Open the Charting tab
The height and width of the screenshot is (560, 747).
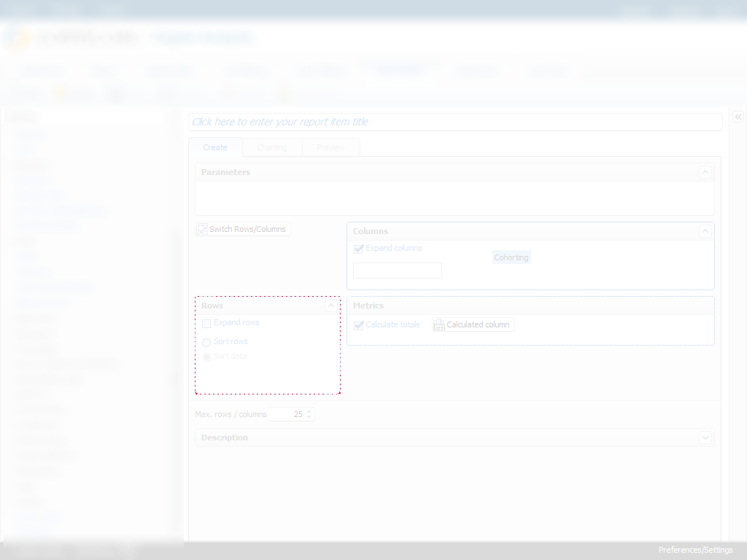coord(272,147)
